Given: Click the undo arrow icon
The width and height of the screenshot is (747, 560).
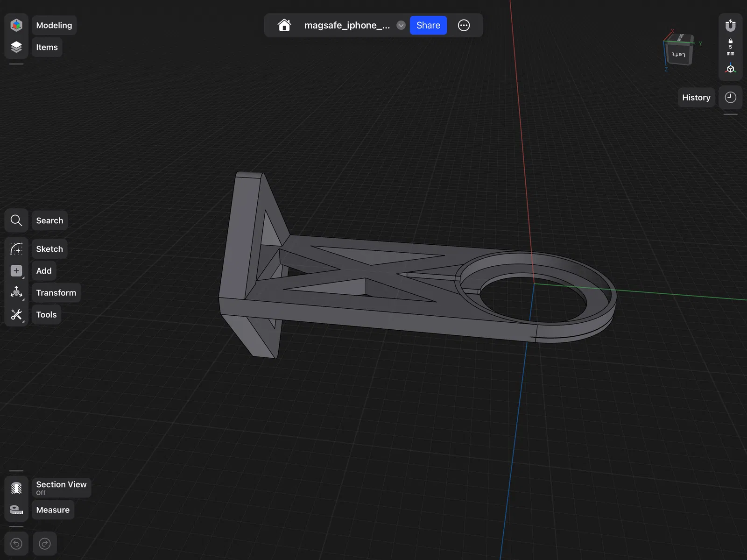Looking at the screenshot, I should point(16,544).
